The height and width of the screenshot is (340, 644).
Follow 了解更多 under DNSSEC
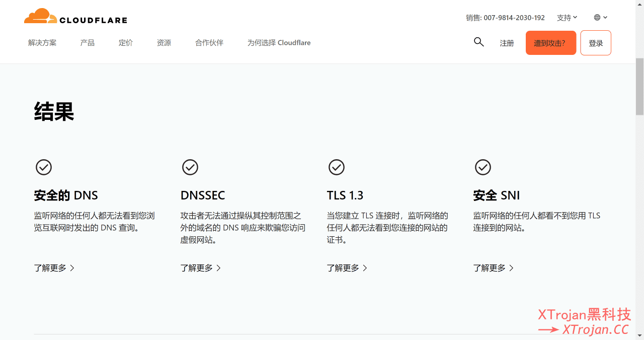[201, 268]
